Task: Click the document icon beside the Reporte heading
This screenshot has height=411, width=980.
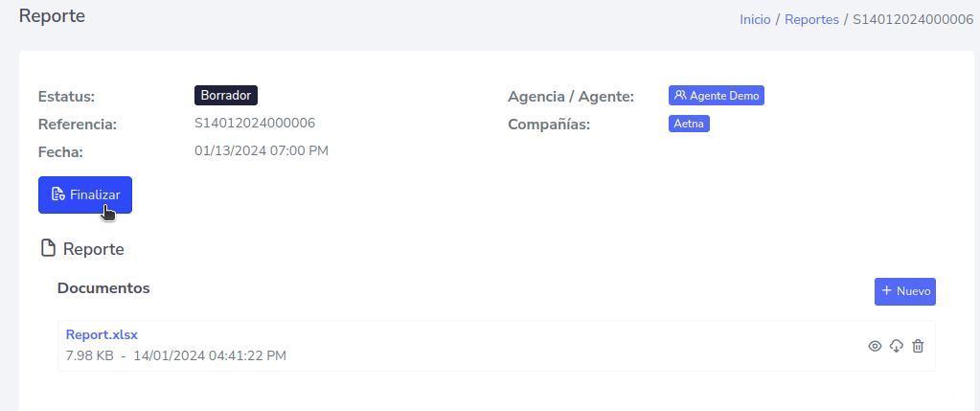Action: click(x=47, y=249)
